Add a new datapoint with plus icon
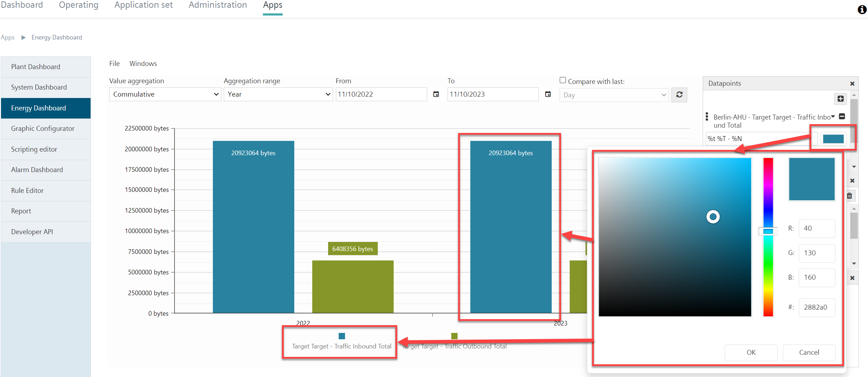Image resolution: width=868 pixels, height=377 pixels. point(841,99)
